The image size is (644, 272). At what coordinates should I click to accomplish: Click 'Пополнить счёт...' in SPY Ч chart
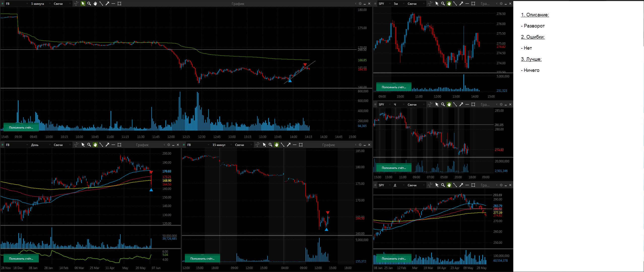tap(394, 168)
